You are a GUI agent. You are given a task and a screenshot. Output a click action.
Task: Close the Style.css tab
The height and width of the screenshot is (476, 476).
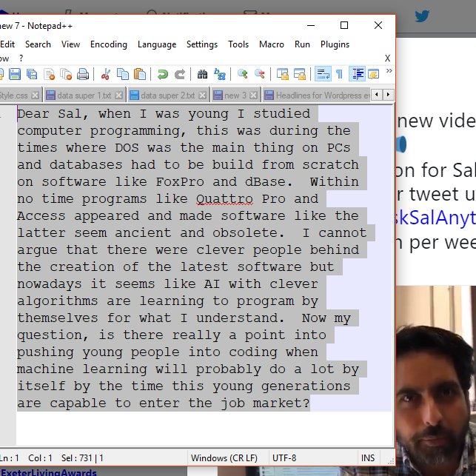coord(36,95)
